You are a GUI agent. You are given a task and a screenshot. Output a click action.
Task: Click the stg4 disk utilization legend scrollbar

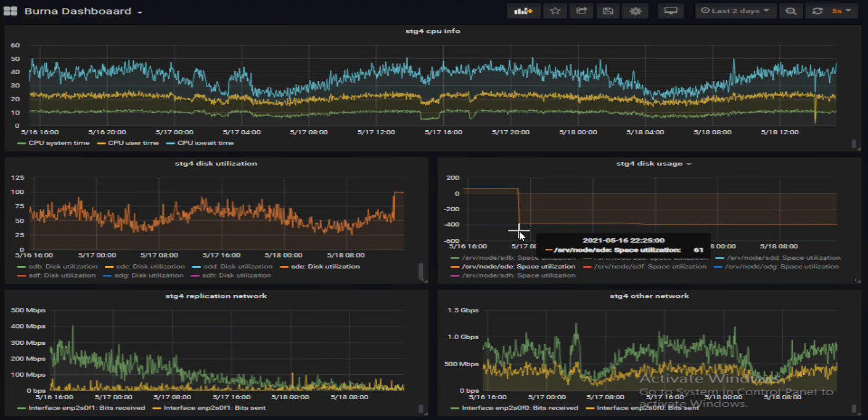pos(421,271)
